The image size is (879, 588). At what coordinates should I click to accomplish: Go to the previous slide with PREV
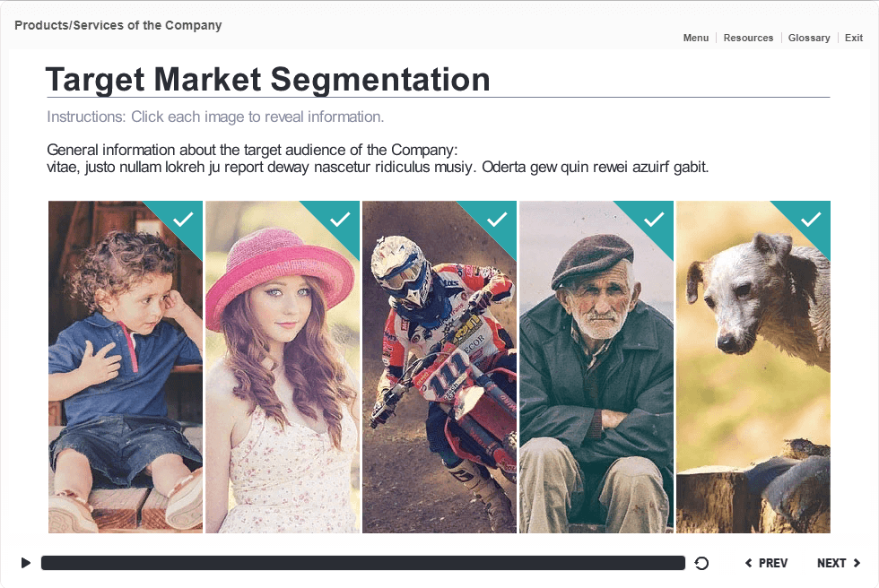767,563
